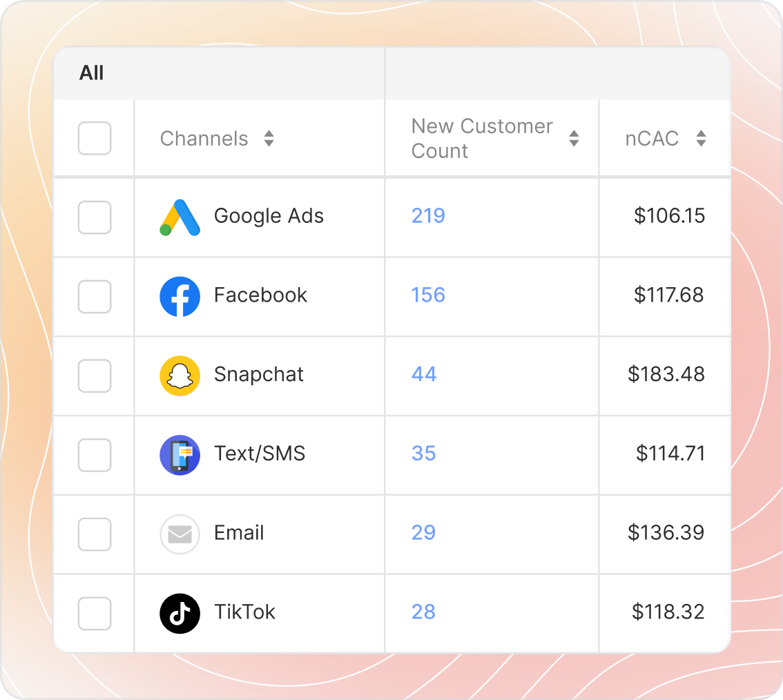This screenshot has width=783, height=700.
Task: Open Facebook's 156 customer count link
Action: [428, 295]
